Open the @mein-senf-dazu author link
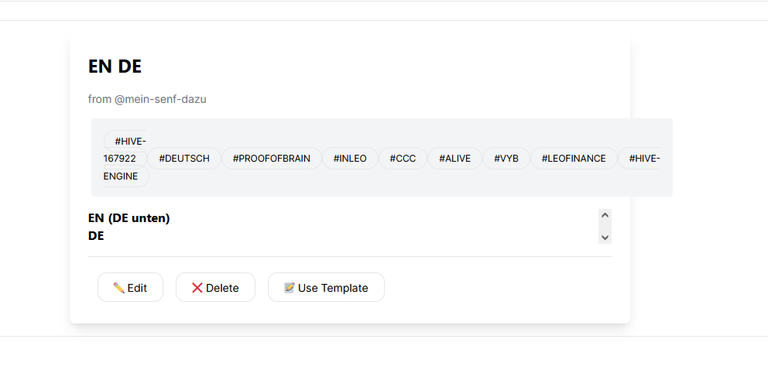768x366 pixels. click(160, 99)
